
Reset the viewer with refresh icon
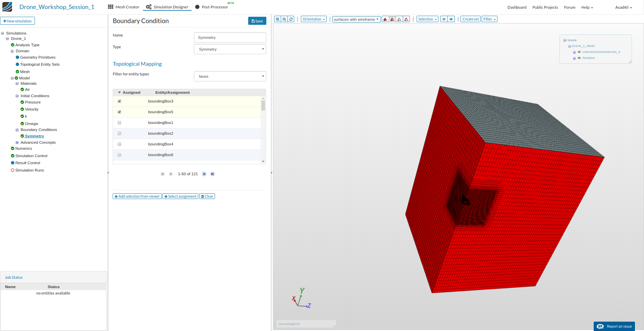tap(291, 19)
